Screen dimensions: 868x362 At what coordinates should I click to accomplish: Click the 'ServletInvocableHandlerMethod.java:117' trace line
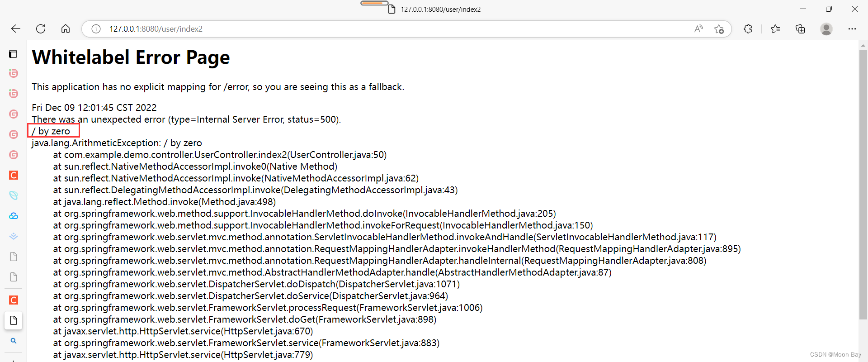[x=385, y=237]
